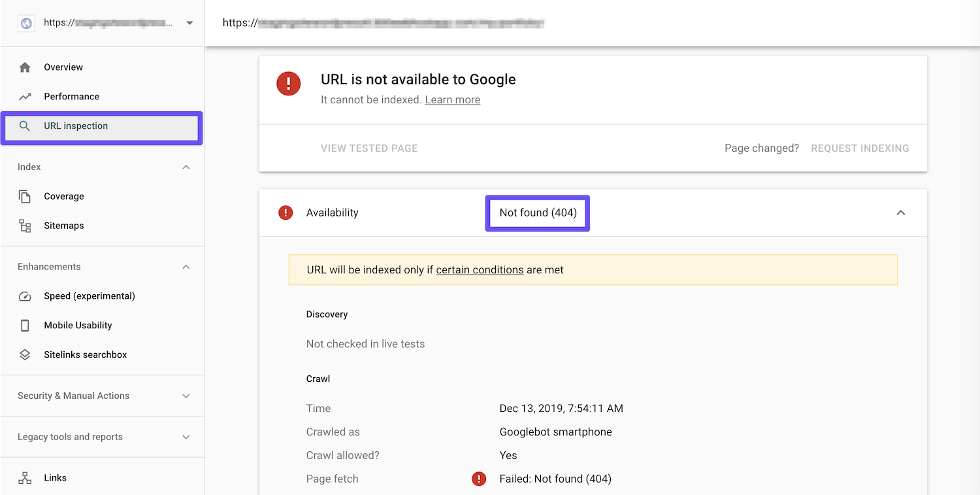Open the Learn more link
This screenshot has height=495, width=980.
tap(452, 99)
